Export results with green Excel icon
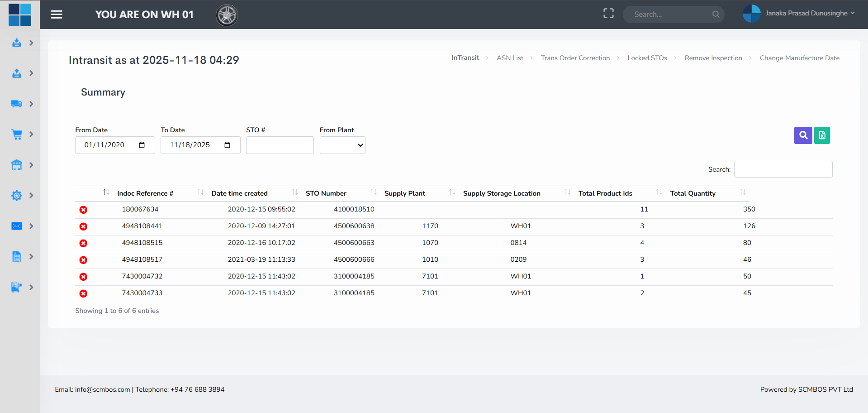This screenshot has height=413, width=868. pyautogui.click(x=822, y=135)
